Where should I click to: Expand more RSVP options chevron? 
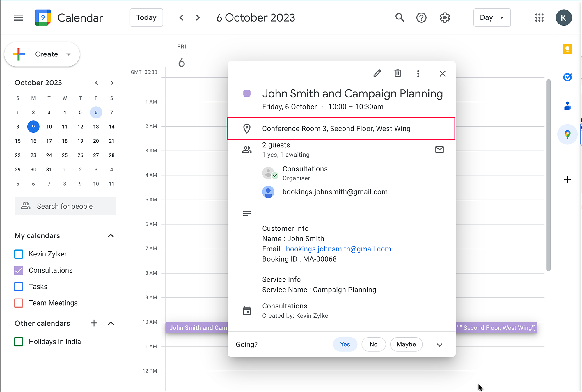click(439, 345)
